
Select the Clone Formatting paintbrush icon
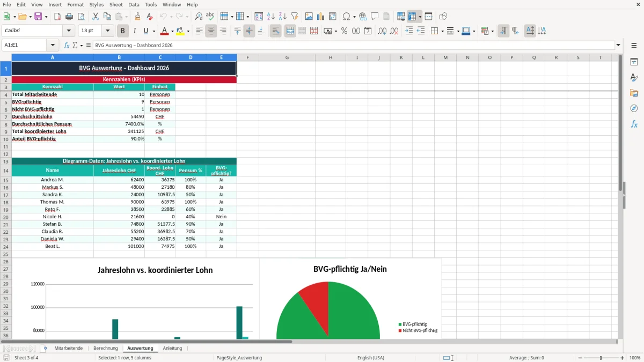(137, 17)
